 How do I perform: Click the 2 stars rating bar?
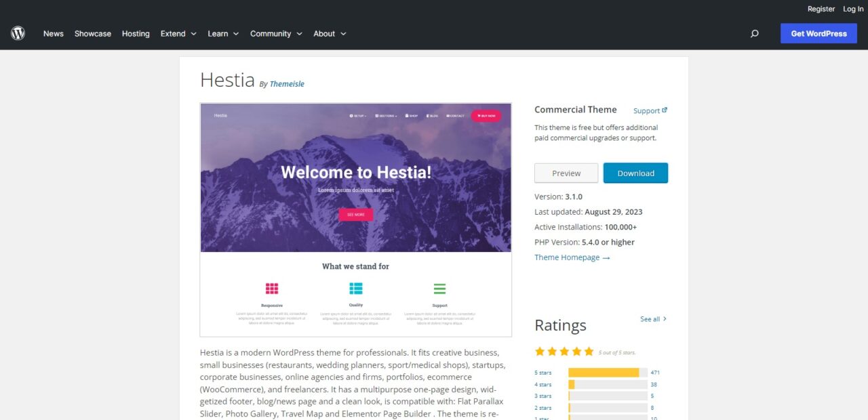tap(608, 408)
